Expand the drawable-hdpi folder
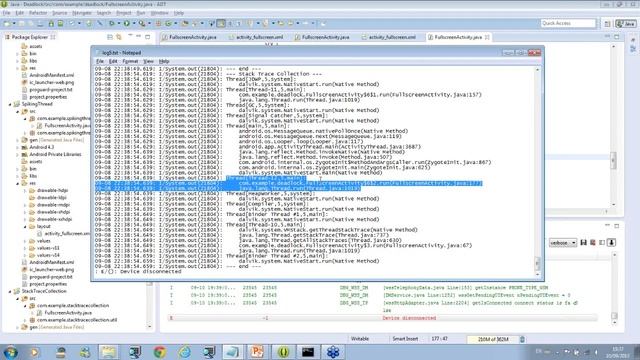640x360 pixels. (x=25, y=191)
